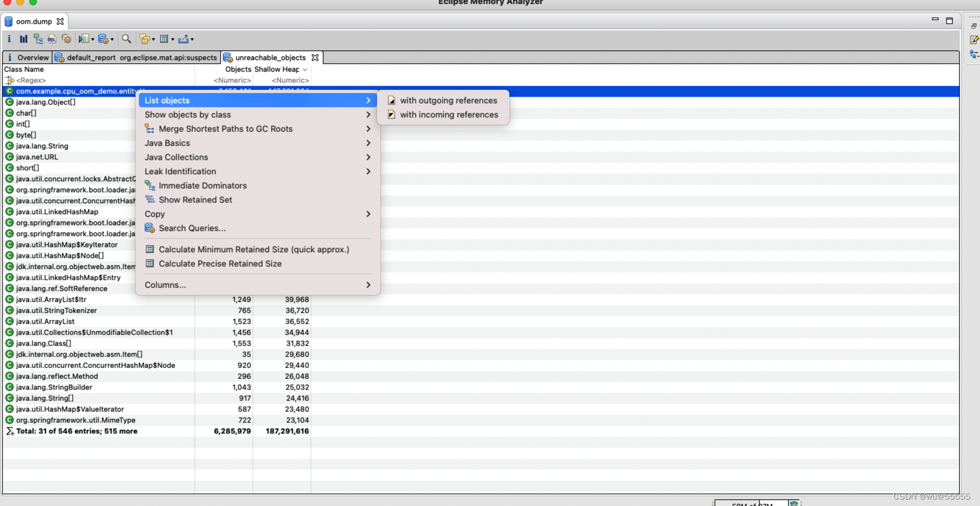Click the Navigation History icon in right sidebar
The image size is (980, 506).
(x=974, y=54)
